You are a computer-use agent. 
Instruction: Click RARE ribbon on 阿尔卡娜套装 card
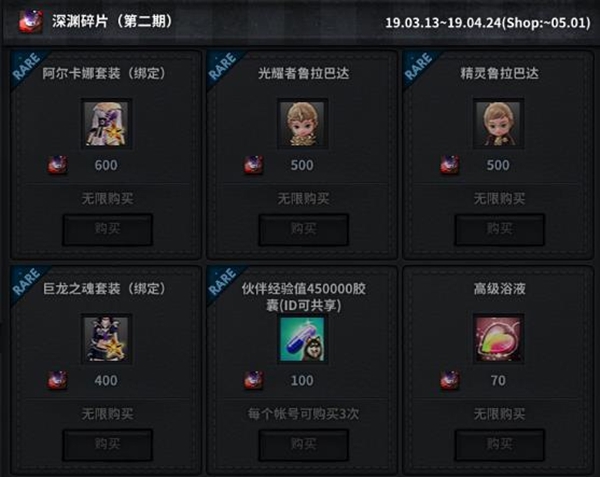click(26, 67)
